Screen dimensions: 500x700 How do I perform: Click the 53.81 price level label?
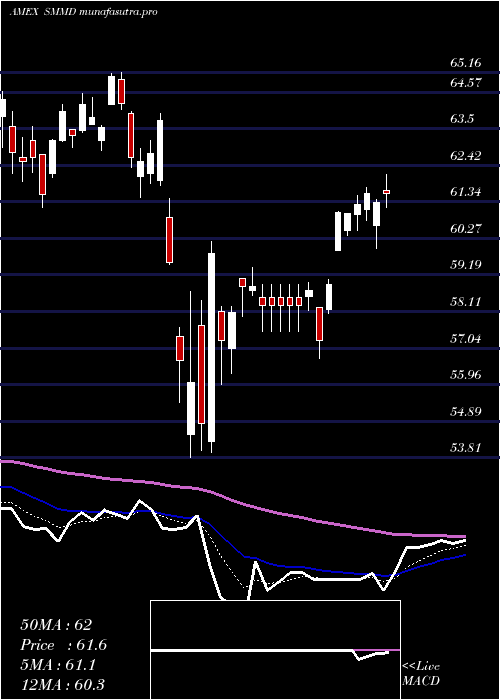[466, 447]
